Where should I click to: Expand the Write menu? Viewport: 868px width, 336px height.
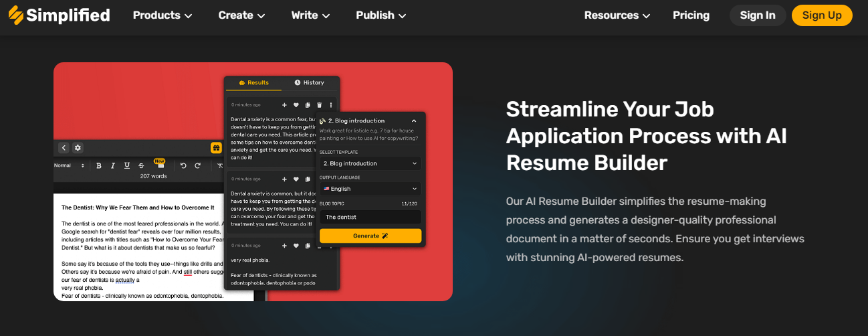tap(310, 15)
